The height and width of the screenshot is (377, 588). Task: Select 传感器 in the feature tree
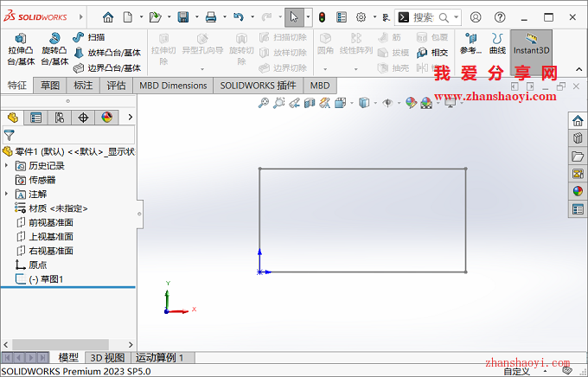[x=35, y=180]
